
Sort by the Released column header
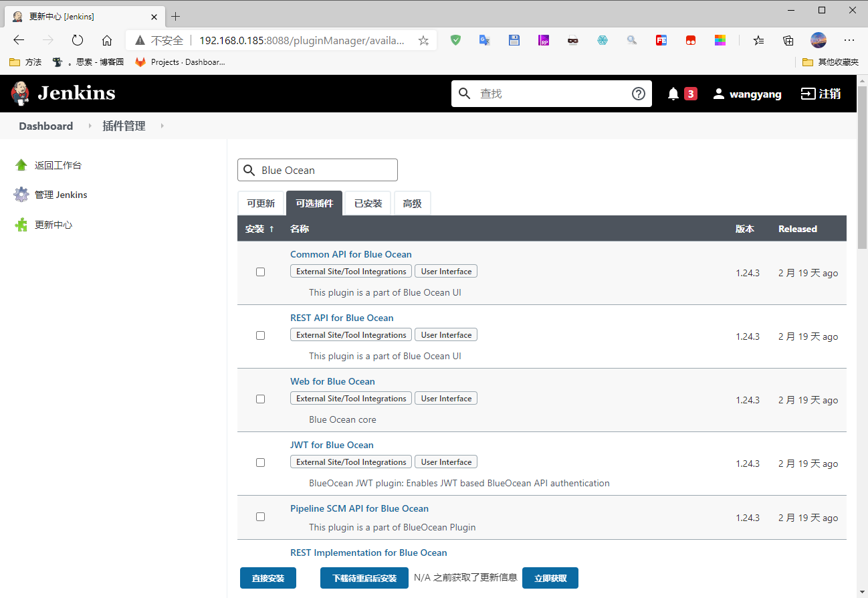(798, 229)
